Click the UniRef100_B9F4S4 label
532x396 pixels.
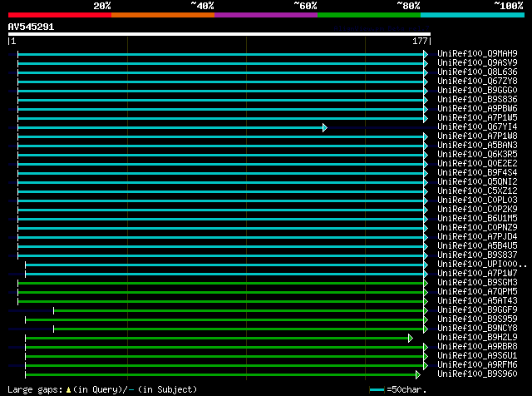[477, 173]
